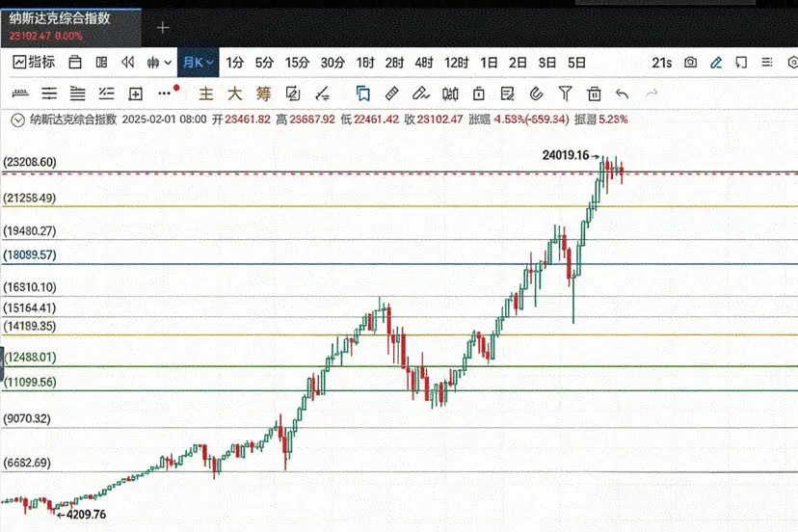This screenshot has width=798, height=532.
Task: Take a chart snapshot with camera icon
Action: 691,62
